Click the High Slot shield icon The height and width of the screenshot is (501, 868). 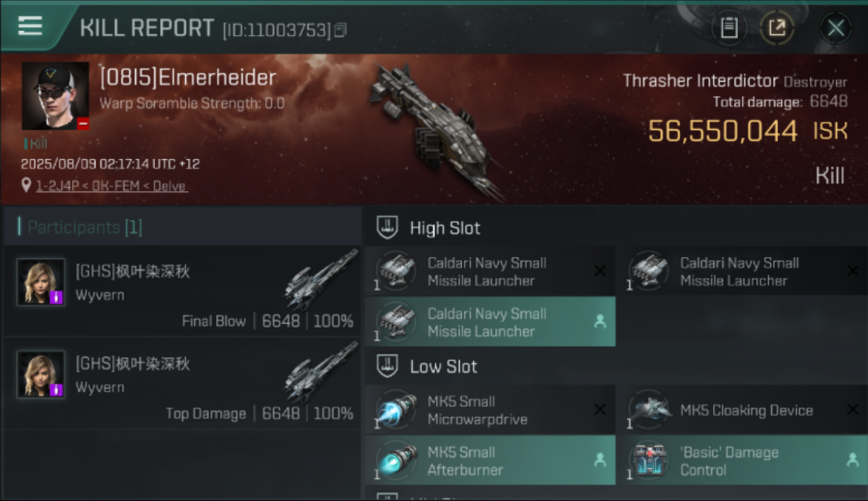coord(388,228)
